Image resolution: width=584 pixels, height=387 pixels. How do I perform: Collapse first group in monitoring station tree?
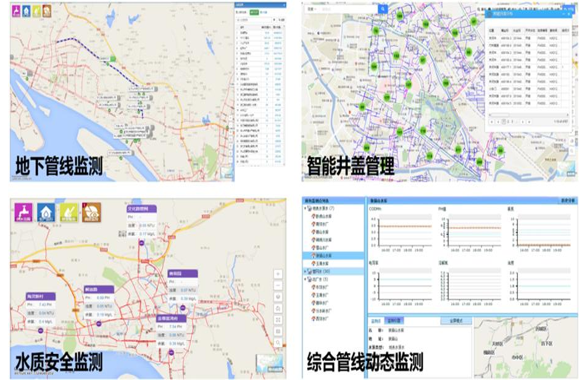pyautogui.click(x=305, y=208)
